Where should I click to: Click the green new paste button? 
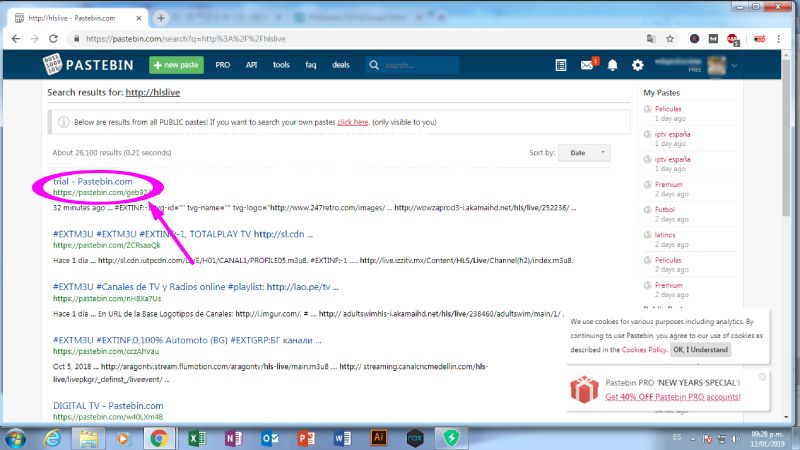pos(176,65)
